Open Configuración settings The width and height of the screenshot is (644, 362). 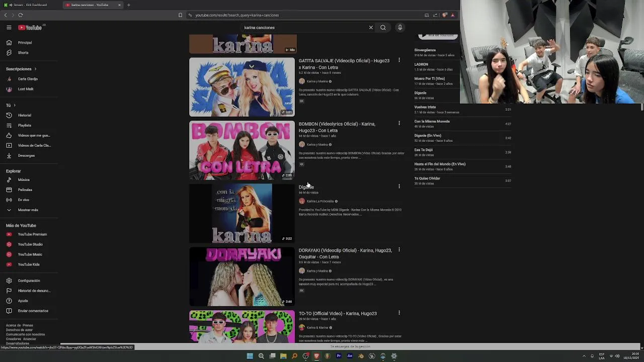(29, 281)
